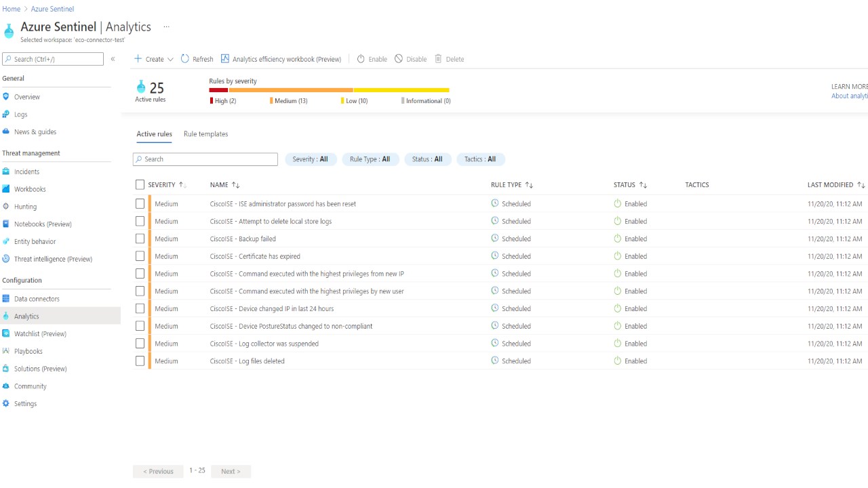This screenshot has width=868, height=488.
Task: Collapse the sidebar with double-chevron icon
Action: tap(113, 59)
